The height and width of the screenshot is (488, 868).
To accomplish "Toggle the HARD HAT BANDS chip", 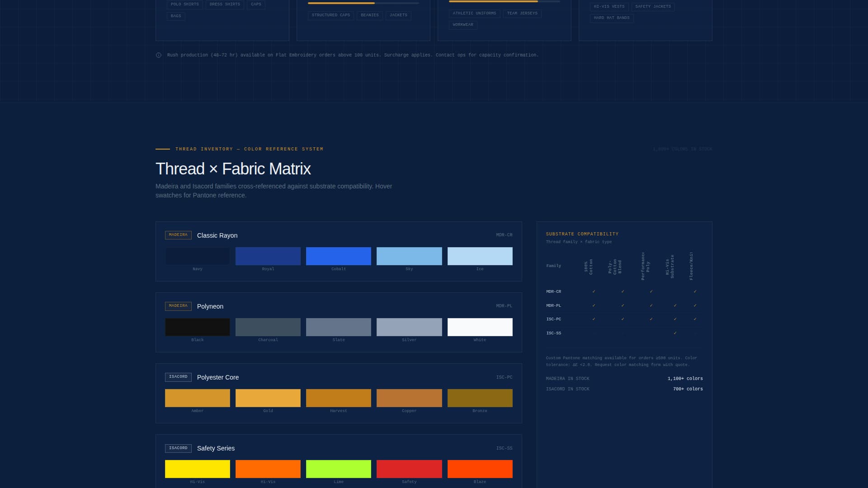I will tap(611, 18).
